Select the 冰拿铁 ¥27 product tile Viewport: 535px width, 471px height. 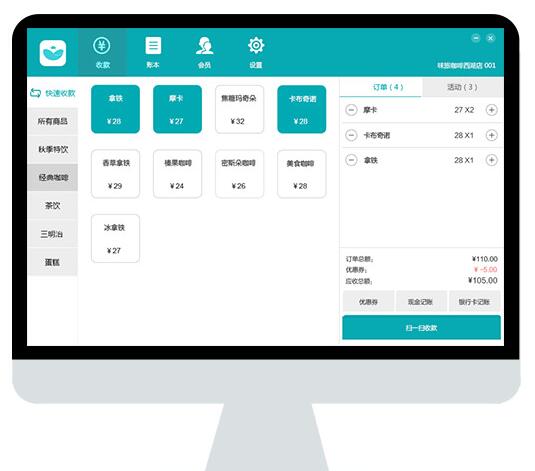[115, 239]
